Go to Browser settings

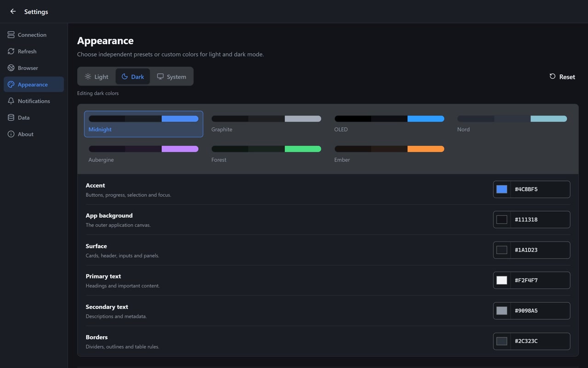[x=34, y=68]
